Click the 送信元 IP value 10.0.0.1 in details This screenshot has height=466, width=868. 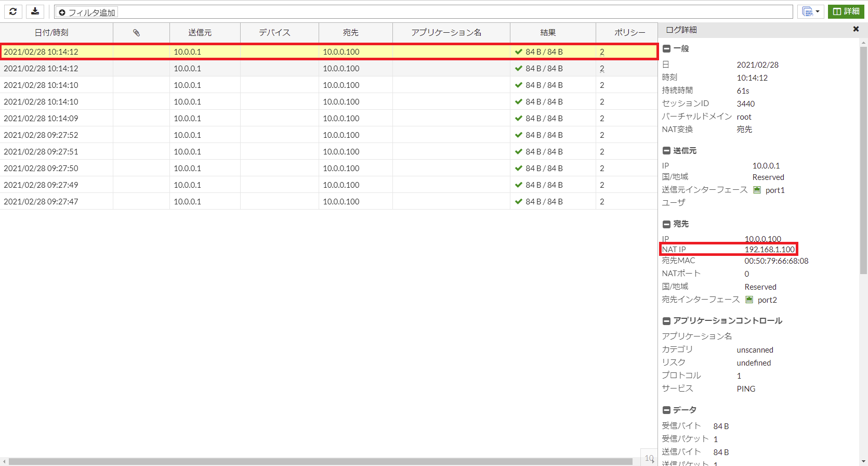point(766,165)
